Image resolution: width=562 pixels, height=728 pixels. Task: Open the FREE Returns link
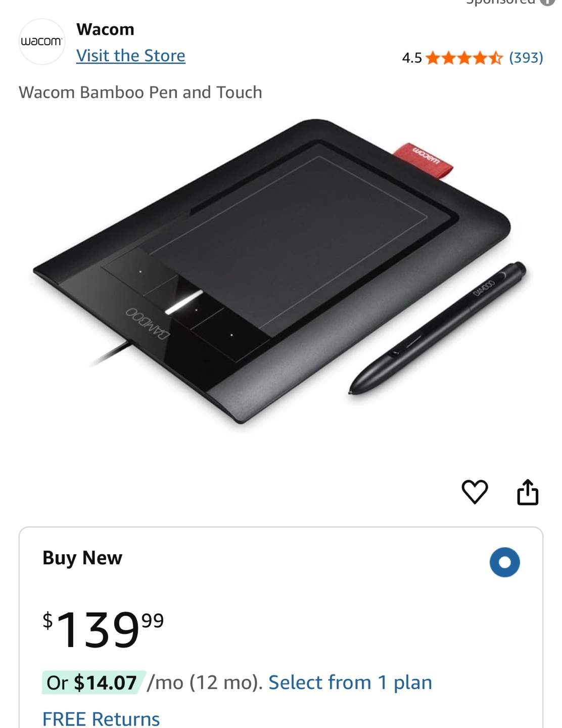coord(101,719)
